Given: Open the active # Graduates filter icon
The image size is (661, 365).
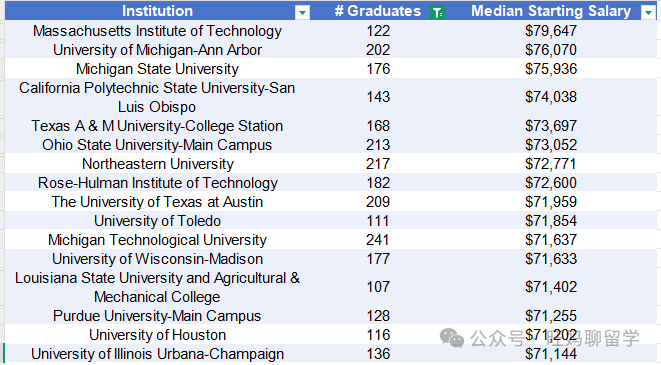Looking at the screenshot, I should (438, 13).
